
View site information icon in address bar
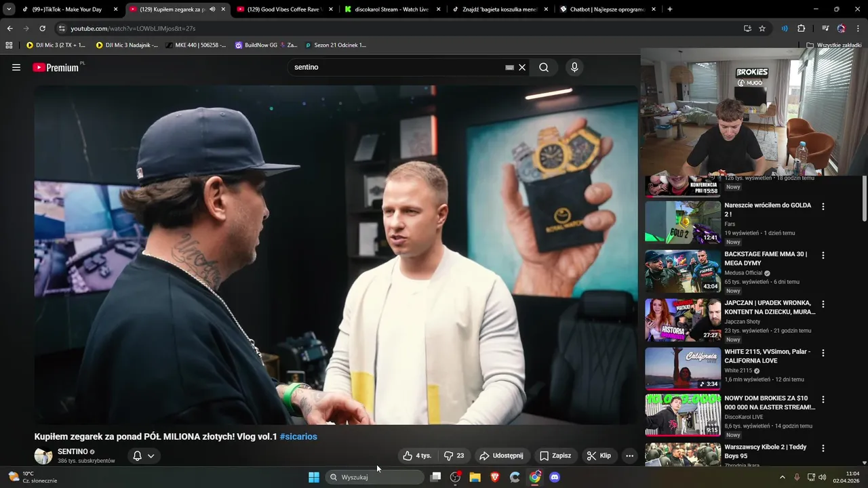pyautogui.click(x=61, y=28)
